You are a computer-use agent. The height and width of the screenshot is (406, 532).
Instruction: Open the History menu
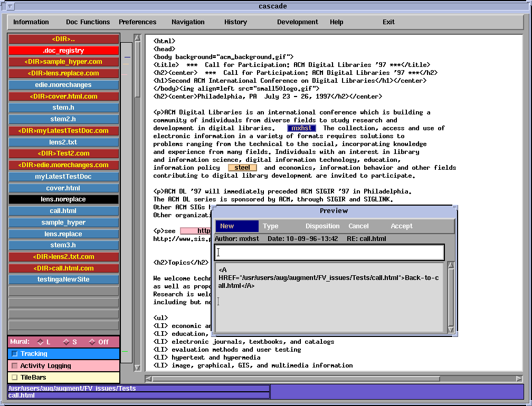[x=235, y=22]
